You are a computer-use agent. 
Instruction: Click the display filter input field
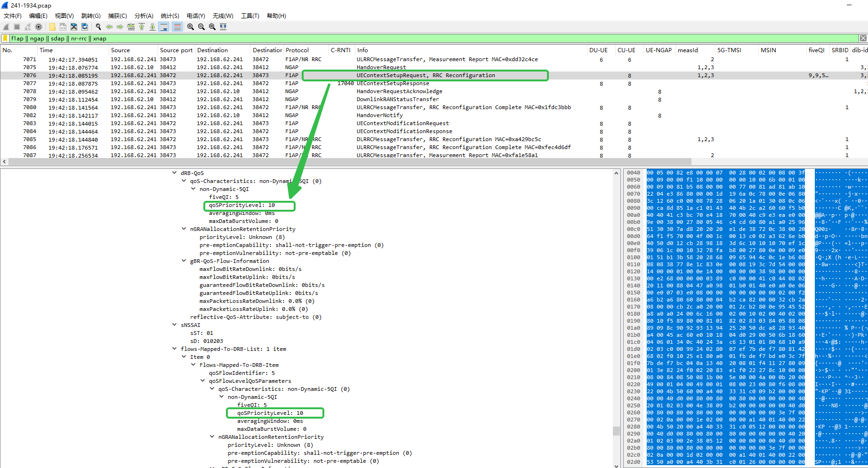point(424,39)
